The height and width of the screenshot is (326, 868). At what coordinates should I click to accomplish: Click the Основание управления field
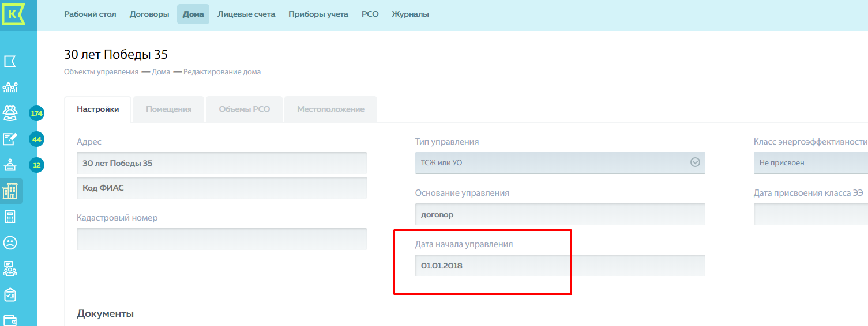pos(560,214)
